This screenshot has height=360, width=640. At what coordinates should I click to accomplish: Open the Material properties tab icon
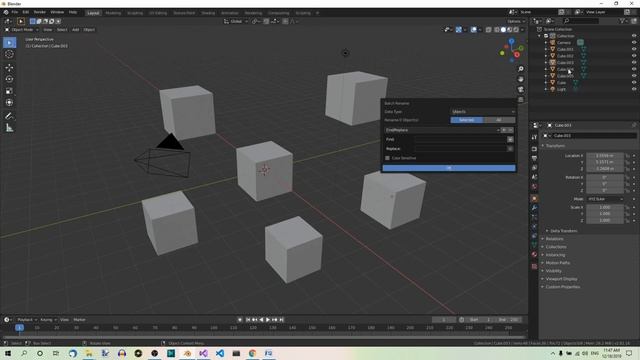click(x=534, y=254)
